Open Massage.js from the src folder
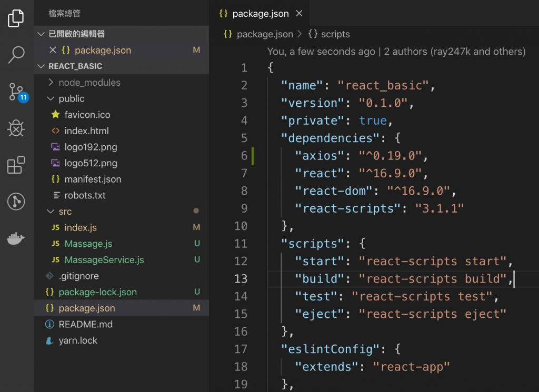The image size is (539, 392). 88,244
